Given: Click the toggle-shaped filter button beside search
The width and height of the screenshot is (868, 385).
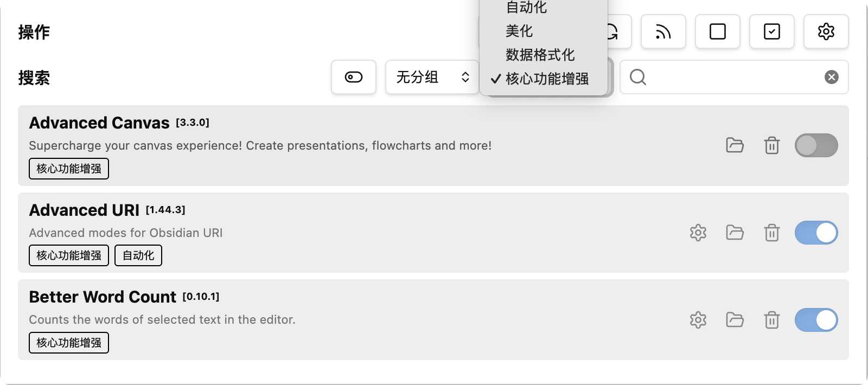Looking at the screenshot, I should [354, 77].
